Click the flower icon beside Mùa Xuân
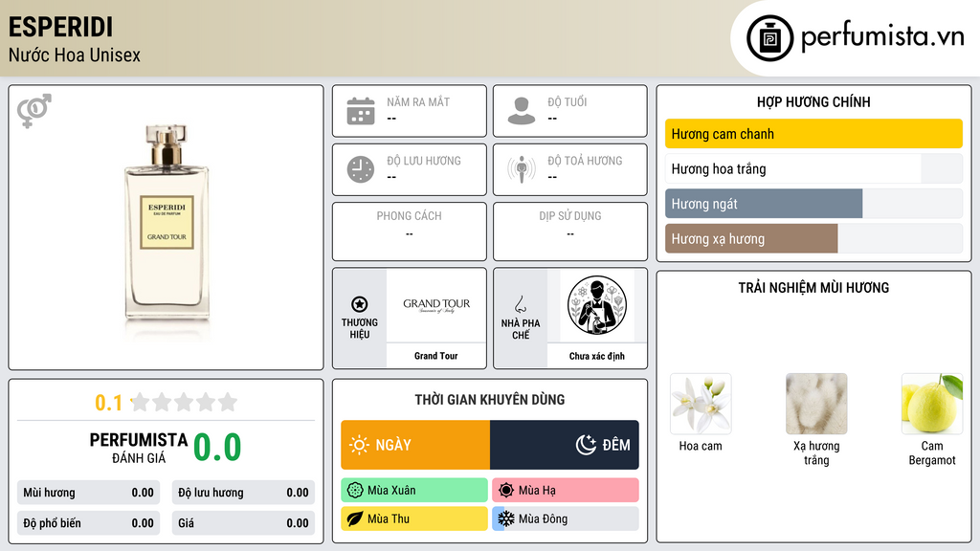This screenshot has height=551, width=980. (x=355, y=491)
